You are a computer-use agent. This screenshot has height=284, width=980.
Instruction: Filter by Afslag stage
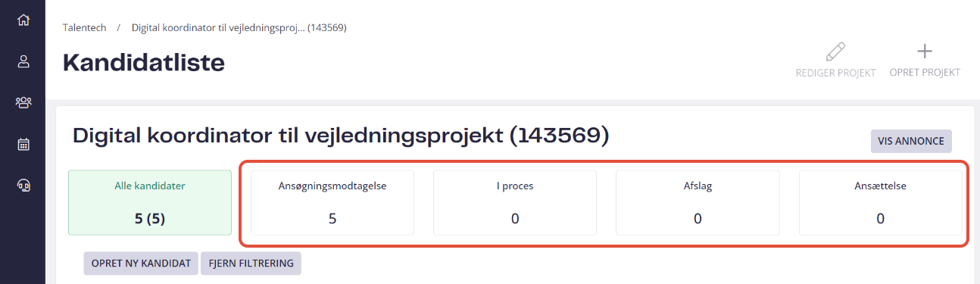698,202
